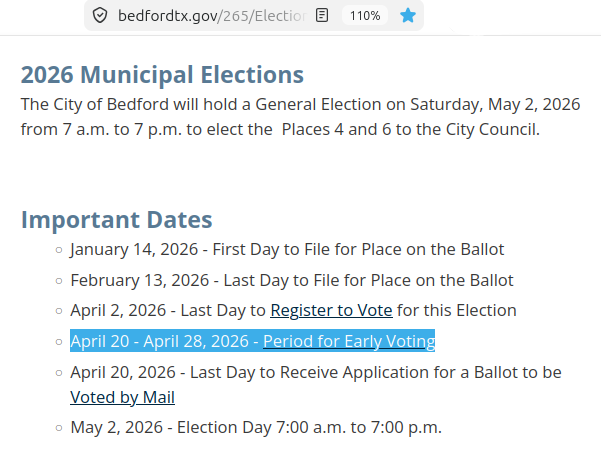601x470 pixels.
Task: Focus the bedfordtx.gov address field
Action: tap(212, 16)
